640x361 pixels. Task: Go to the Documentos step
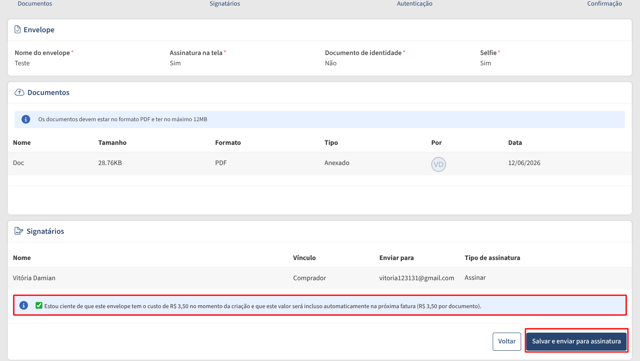point(35,4)
